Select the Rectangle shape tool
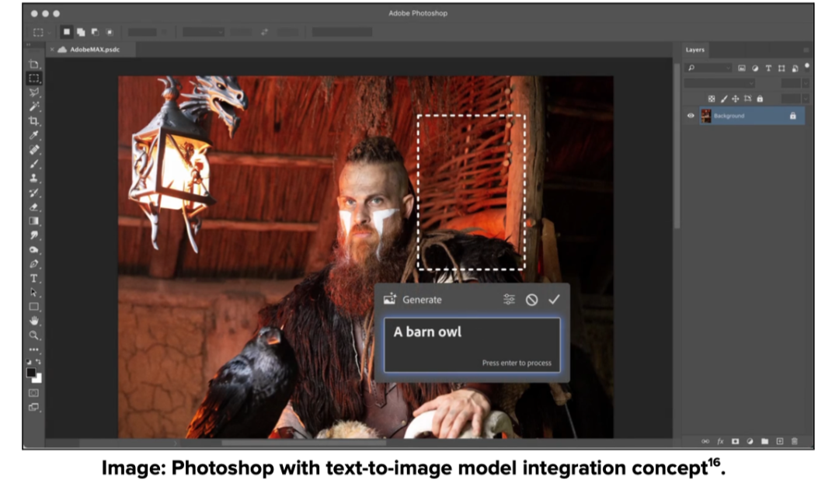Image resolution: width=839 pixels, height=504 pixels. pos(33,307)
